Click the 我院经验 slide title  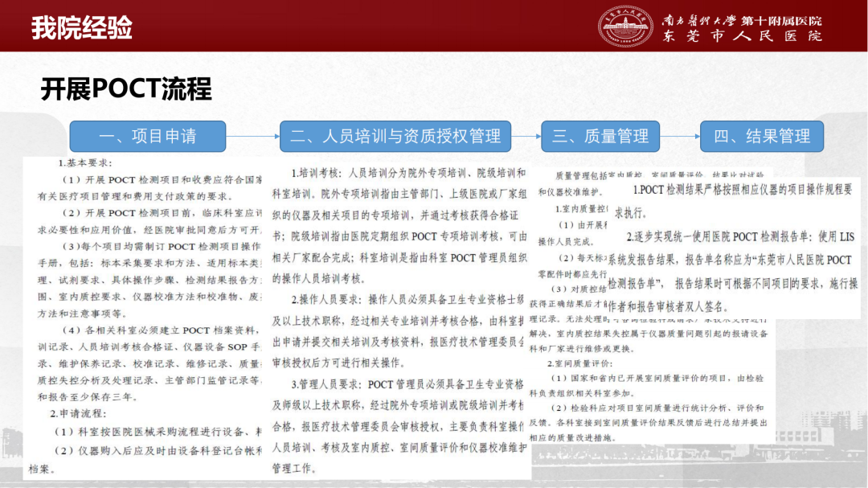82,28
